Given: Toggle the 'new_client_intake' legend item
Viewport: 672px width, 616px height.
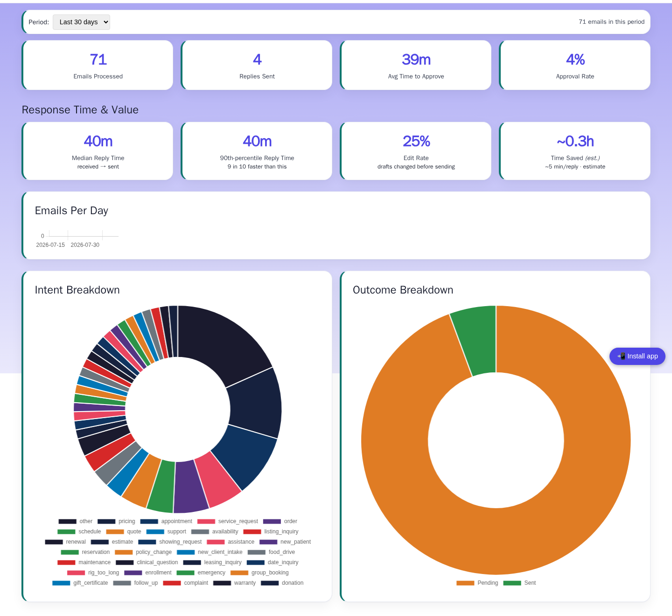Looking at the screenshot, I should [x=210, y=552].
